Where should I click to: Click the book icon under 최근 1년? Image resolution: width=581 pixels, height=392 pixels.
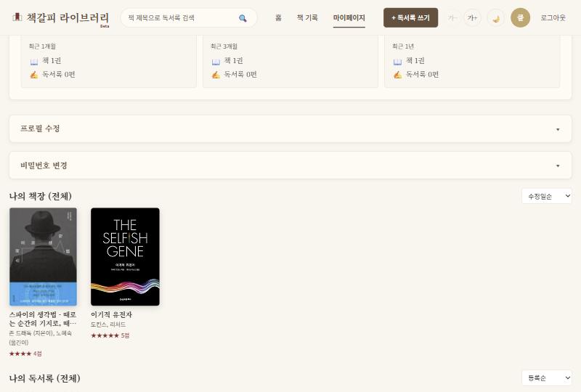(397, 61)
